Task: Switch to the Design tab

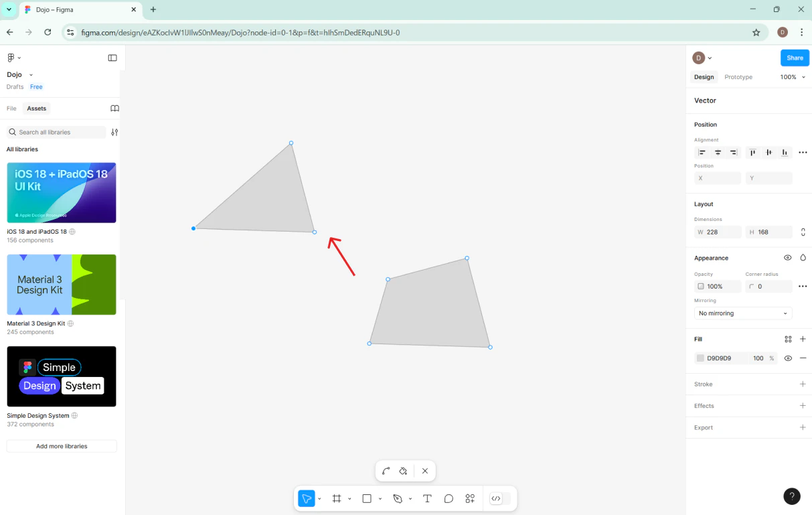Action: pos(704,77)
